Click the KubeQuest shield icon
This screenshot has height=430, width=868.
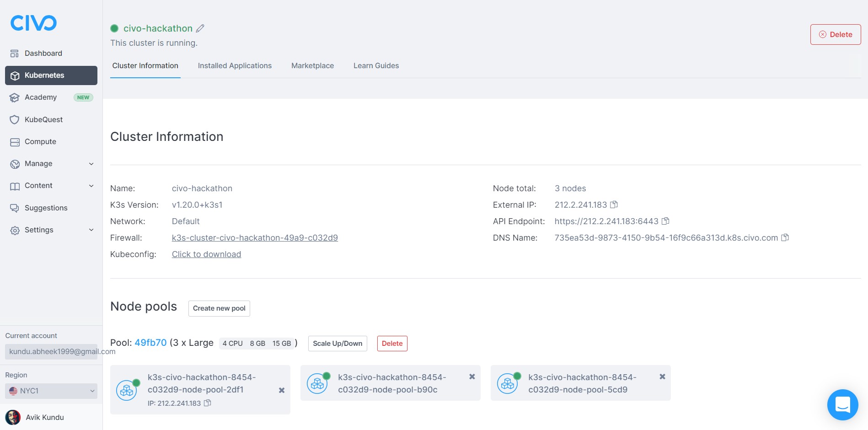15,119
